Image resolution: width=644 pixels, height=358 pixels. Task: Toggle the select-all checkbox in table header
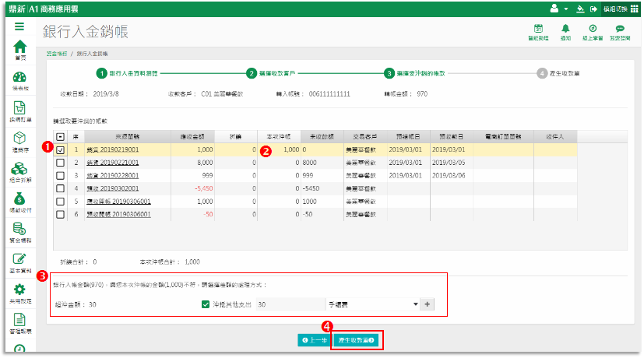coord(61,137)
